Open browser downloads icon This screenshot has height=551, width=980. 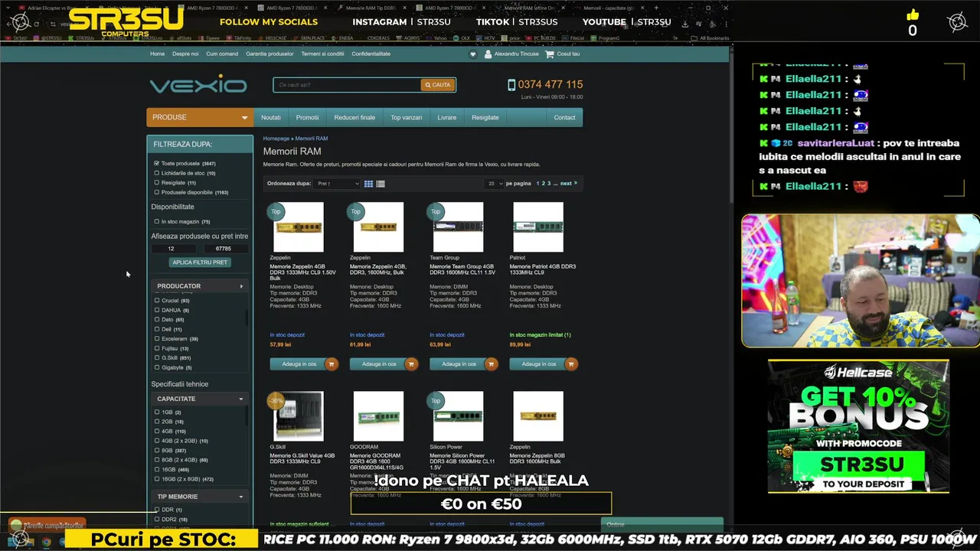point(684,24)
